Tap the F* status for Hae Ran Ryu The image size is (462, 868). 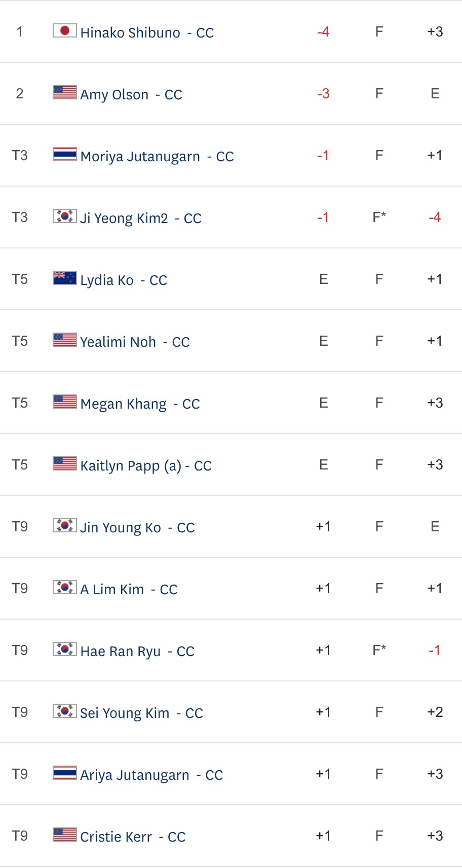[x=379, y=650]
